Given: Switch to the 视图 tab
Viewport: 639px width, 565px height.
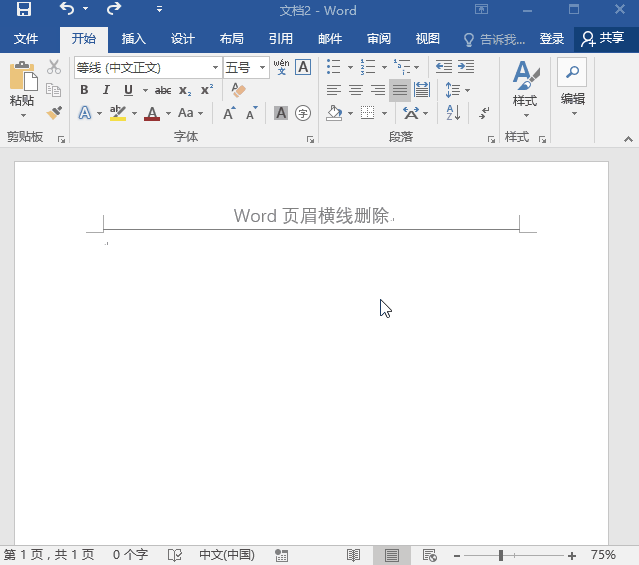Looking at the screenshot, I should (x=427, y=39).
